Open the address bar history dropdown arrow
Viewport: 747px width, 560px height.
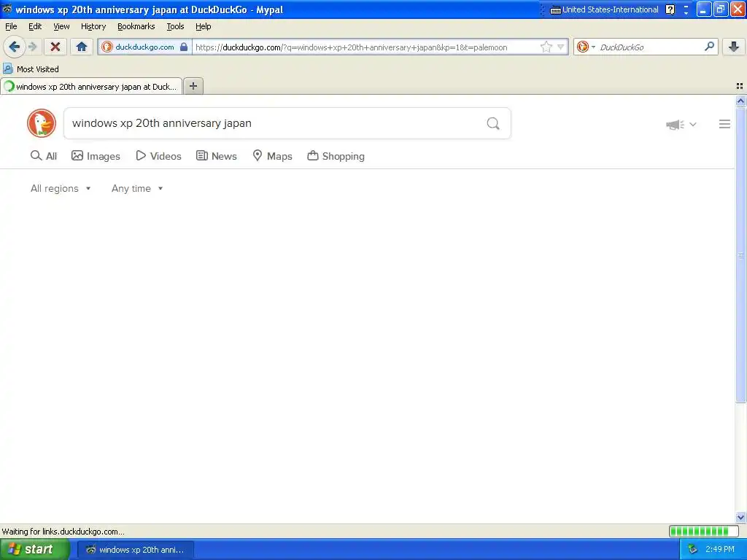tap(561, 47)
